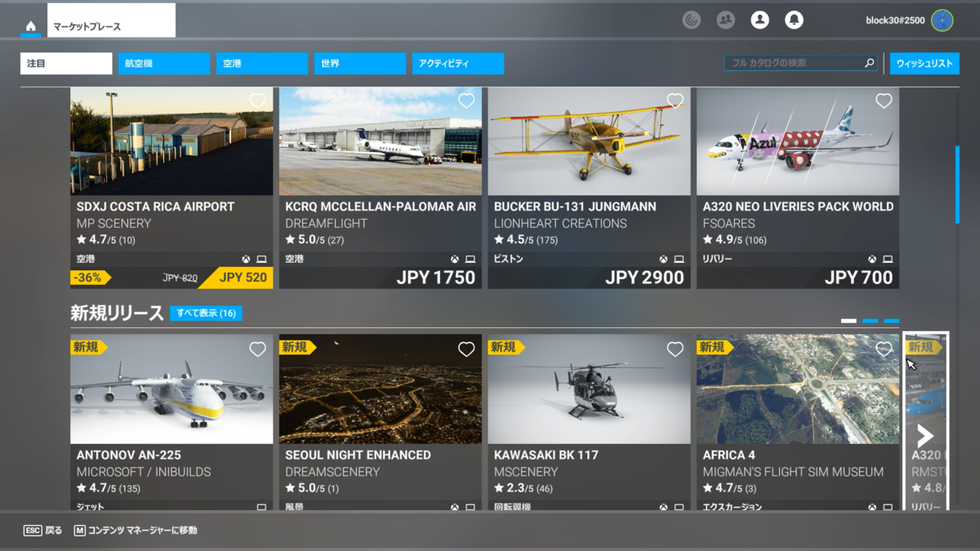Open Seoul Night Enhanced thumbnail
This screenshot has width=980, height=551.
tap(381, 389)
